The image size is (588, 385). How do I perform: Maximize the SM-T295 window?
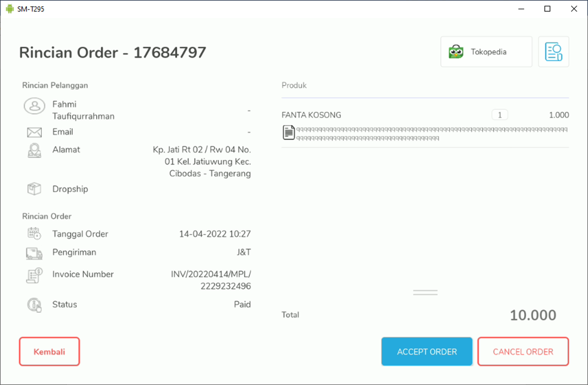point(547,9)
